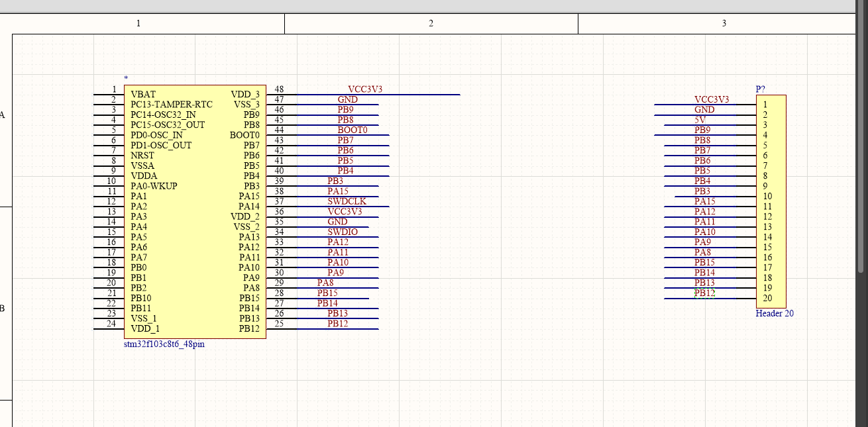
Task: Click the VCC3V3 net label beside STM32 pin 36
Action: (345, 211)
